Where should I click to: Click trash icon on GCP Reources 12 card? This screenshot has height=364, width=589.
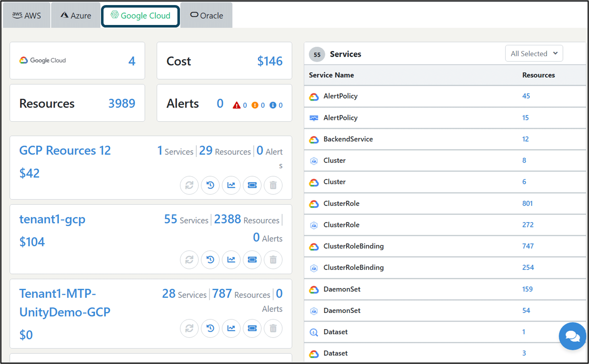coord(273,185)
